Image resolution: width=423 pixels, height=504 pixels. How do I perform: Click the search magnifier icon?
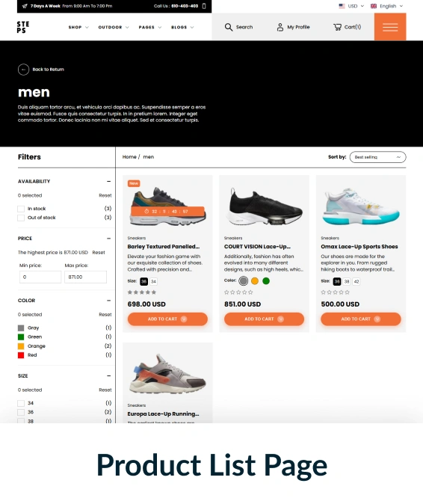click(x=229, y=27)
